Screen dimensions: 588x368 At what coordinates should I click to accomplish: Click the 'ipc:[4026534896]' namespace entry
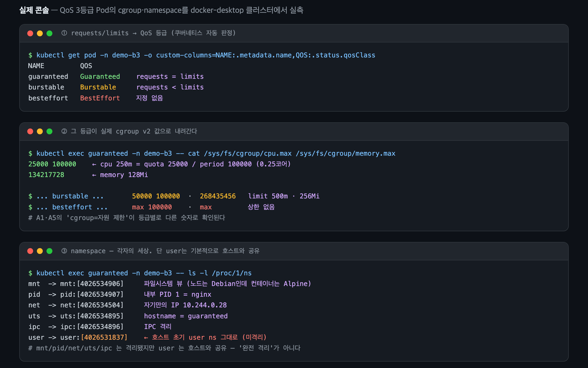(92, 327)
